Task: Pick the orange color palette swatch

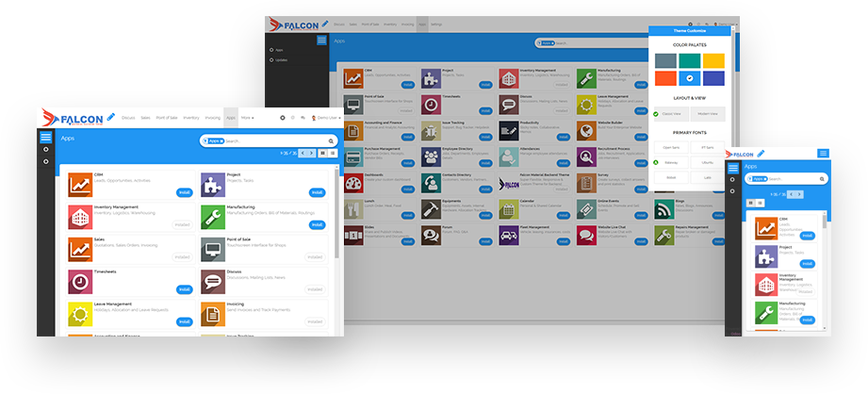Action: tap(664, 78)
